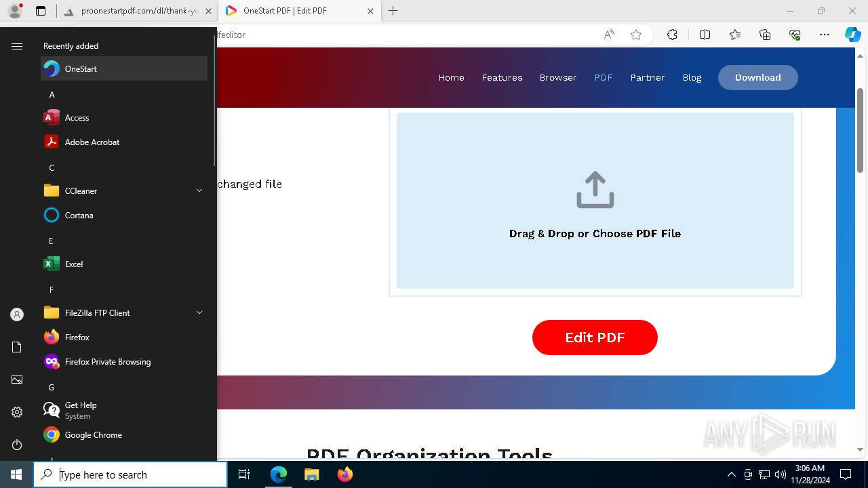
Task: Open Browser essentials icon
Action: 795,35
